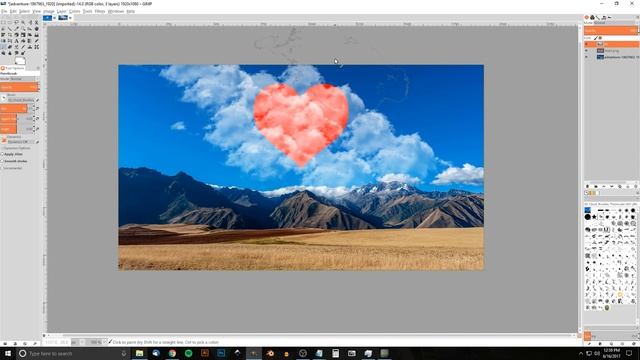Click the foreground/background color swatch
The height and width of the screenshot is (360, 640).
[20, 61]
